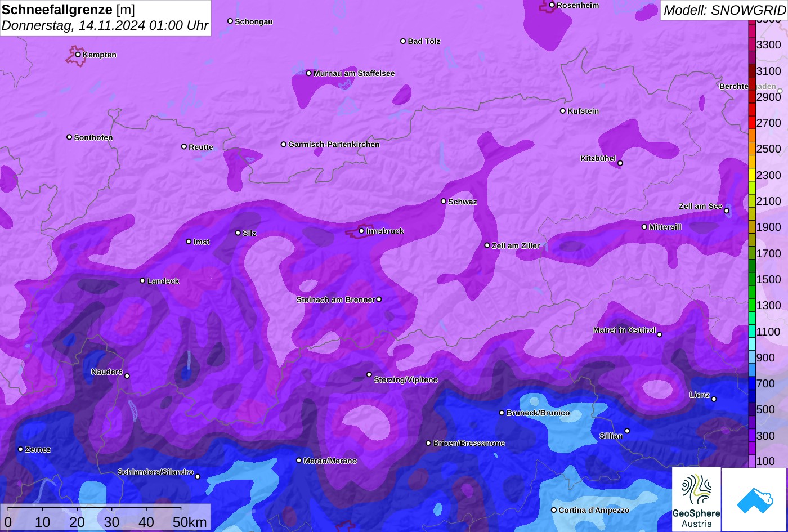788x532 pixels.
Task: Click the Zernez marker dot
Action: [x=21, y=449]
